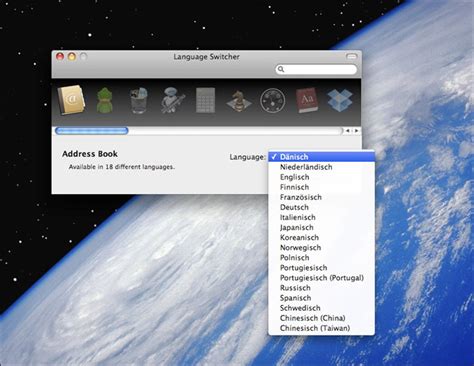474x366 pixels.
Task: Choose Norwegisch from the language list
Action: tap(321, 247)
